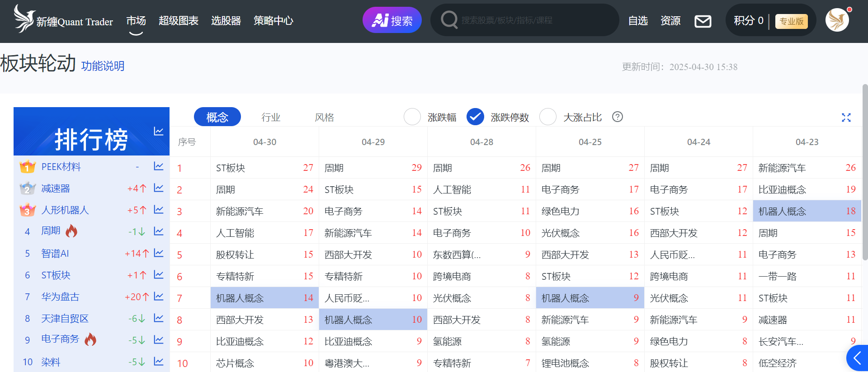Click the flame icon next to 周期
The width and height of the screenshot is (868, 372).
coord(71,231)
